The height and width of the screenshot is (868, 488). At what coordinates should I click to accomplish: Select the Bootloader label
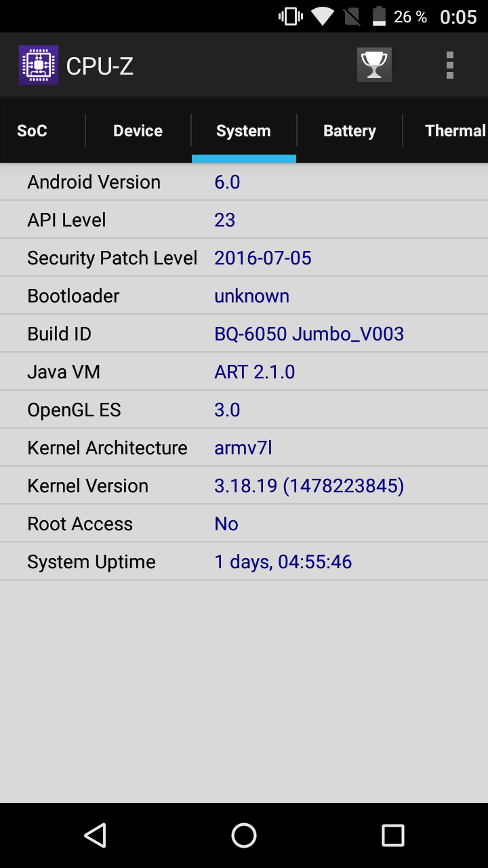(73, 296)
